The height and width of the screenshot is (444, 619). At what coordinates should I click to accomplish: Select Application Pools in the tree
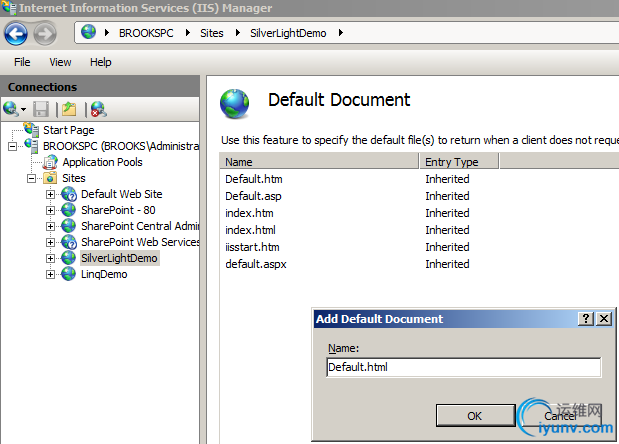[x=102, y=162]
